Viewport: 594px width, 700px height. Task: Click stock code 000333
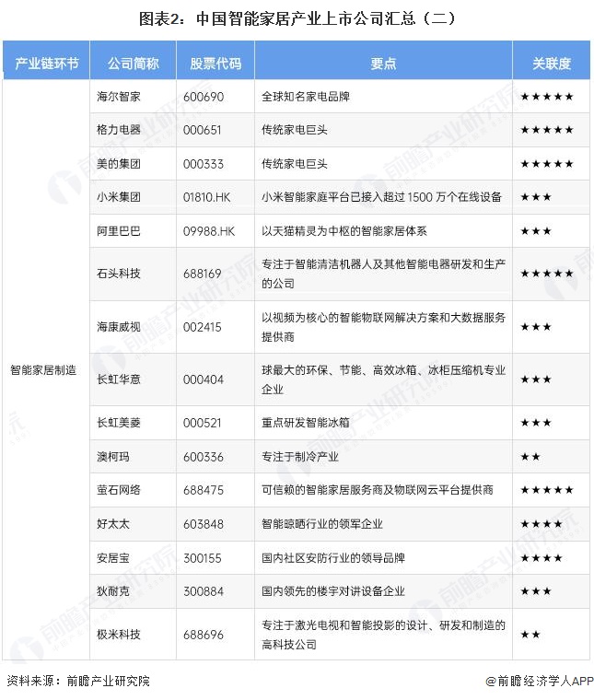coord(203,164)
